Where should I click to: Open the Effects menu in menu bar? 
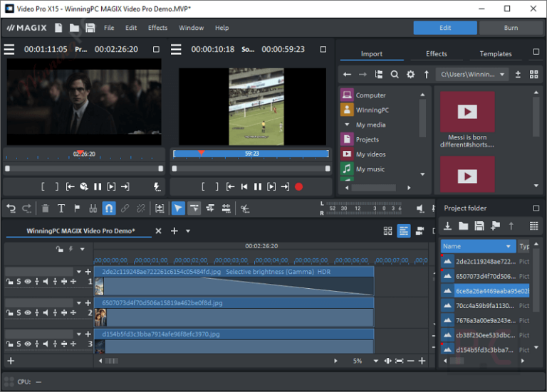(x=157, y=28)
